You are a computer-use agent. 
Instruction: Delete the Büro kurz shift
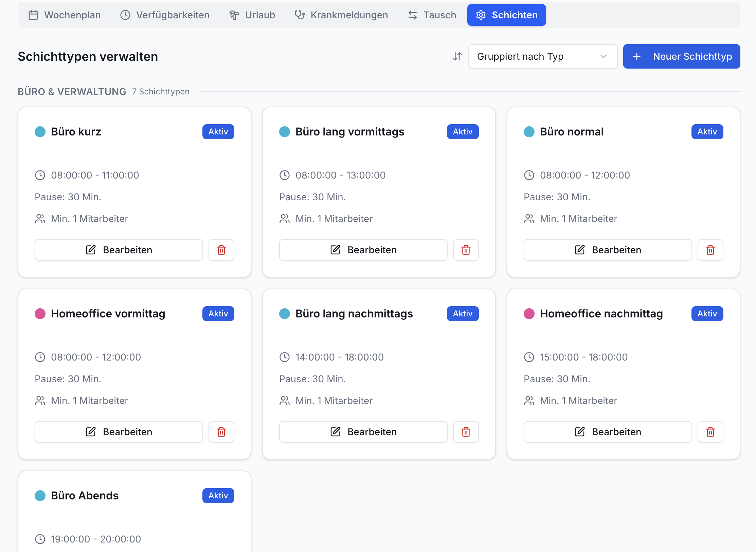tap(221, 250)
